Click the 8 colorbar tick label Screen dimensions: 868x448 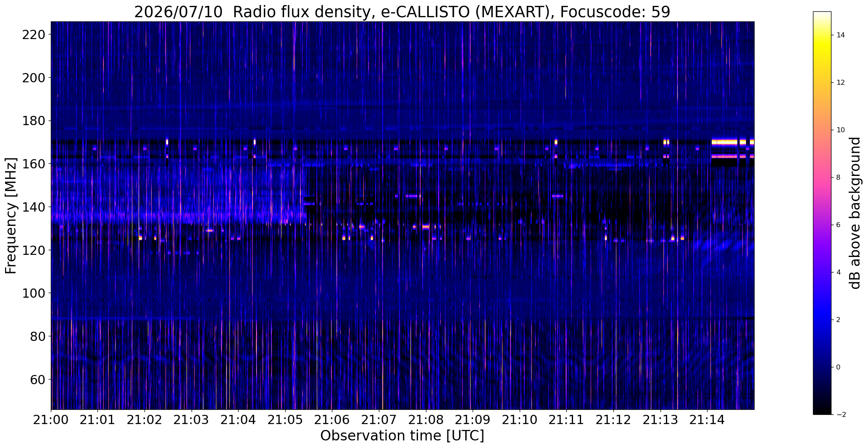[x=839, y=178]
